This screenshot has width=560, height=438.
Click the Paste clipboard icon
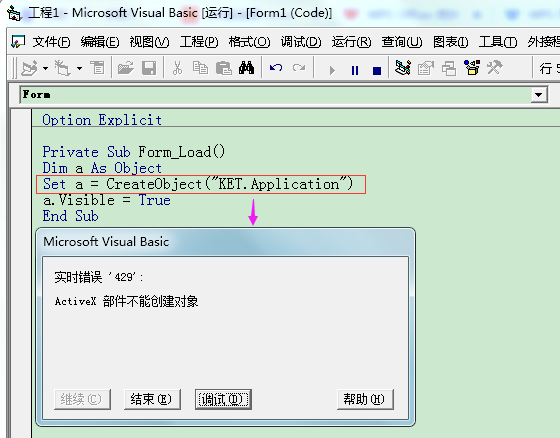[x=224, y=68]
